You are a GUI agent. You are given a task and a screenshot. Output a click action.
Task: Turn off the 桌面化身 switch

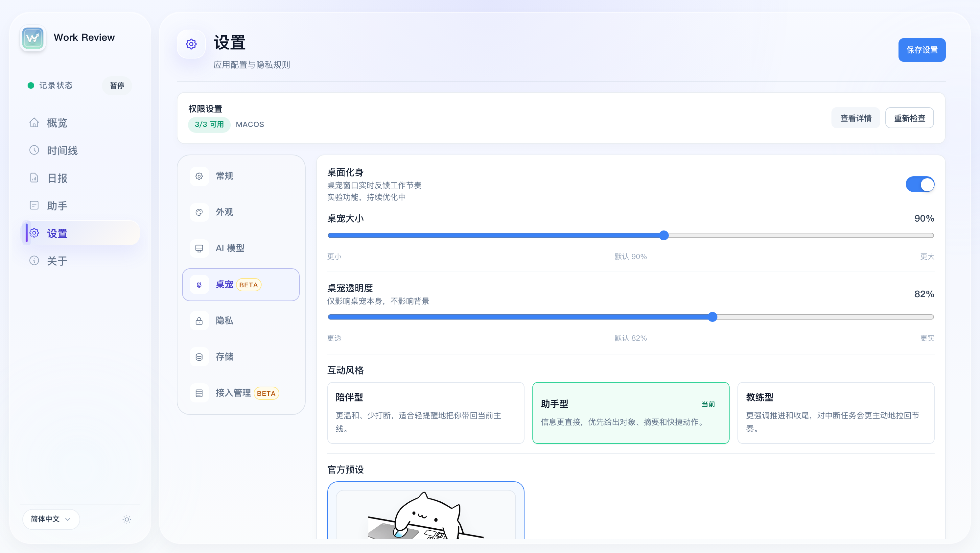920,184
